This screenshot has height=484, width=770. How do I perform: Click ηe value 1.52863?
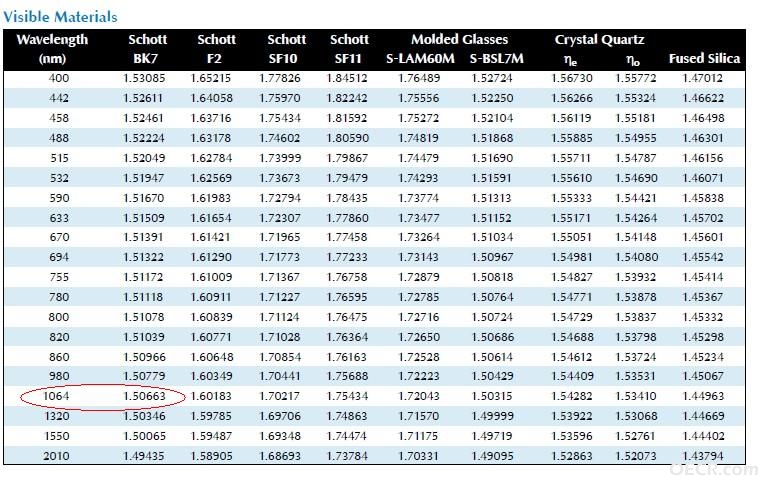tap(572, 456)
